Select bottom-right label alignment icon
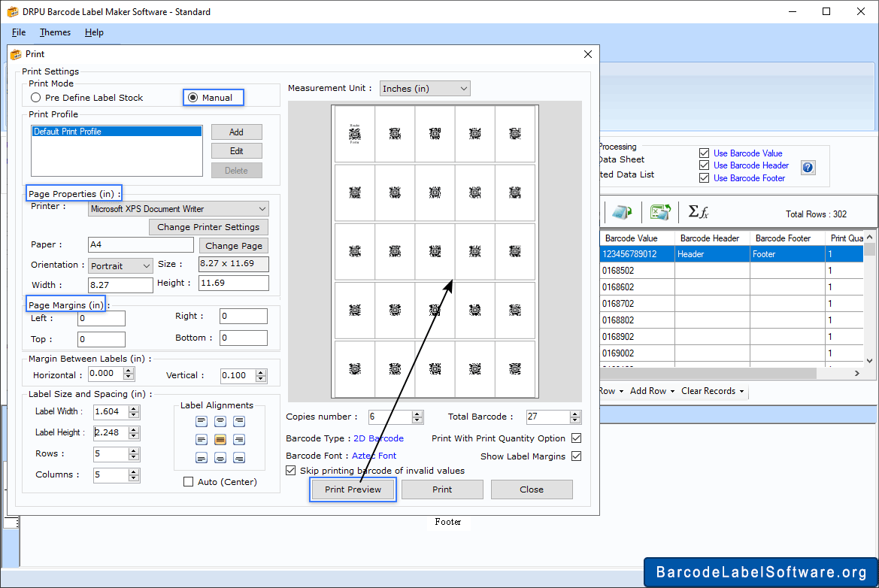The height and width of the screenshot is (588, 879). 239,458
